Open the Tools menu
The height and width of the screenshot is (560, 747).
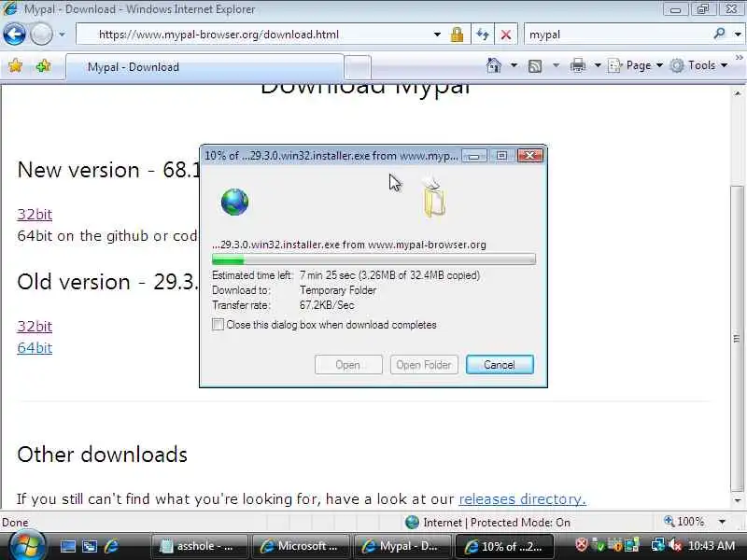pyautogui.click(x=698, y=65)
